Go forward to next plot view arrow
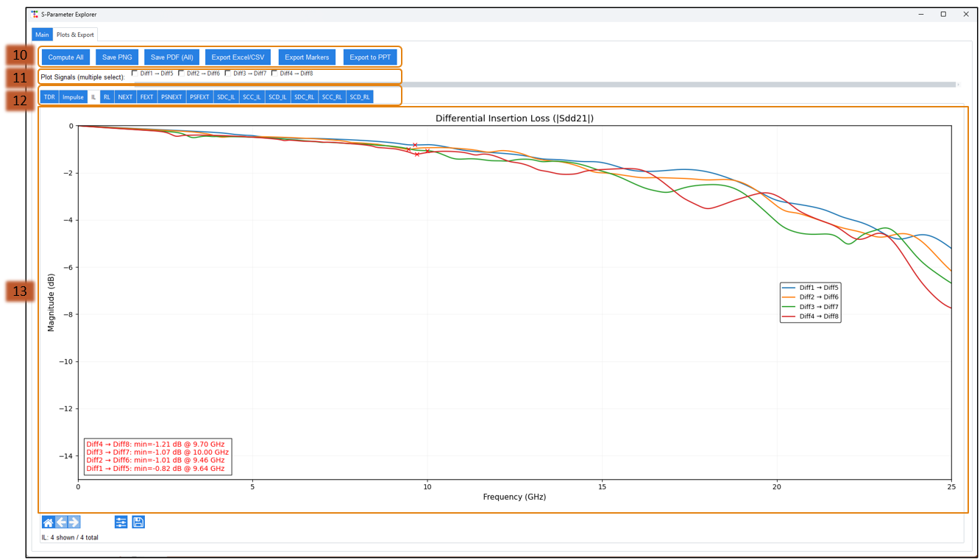Screen dimensions: 980x560 [74, 522]
